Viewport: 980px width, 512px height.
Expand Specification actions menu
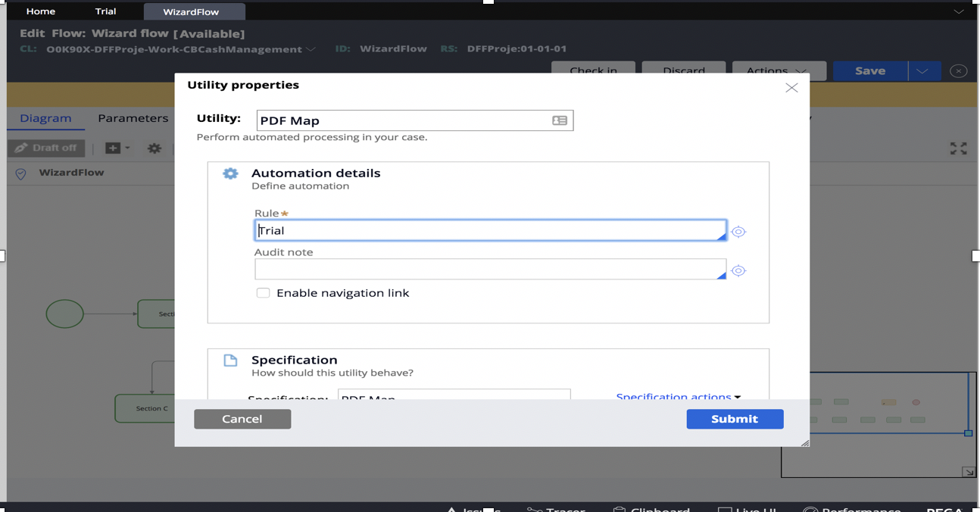[678, 395]
